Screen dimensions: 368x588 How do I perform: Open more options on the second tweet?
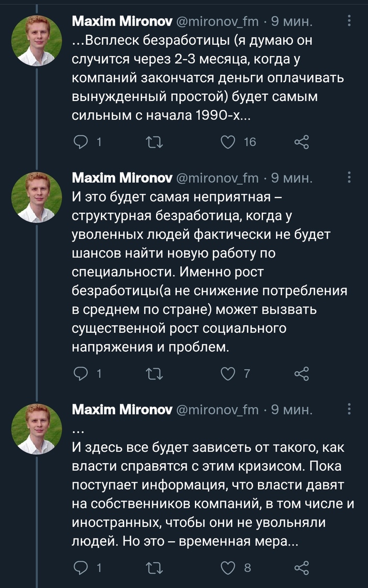click(x=350, y=177)
